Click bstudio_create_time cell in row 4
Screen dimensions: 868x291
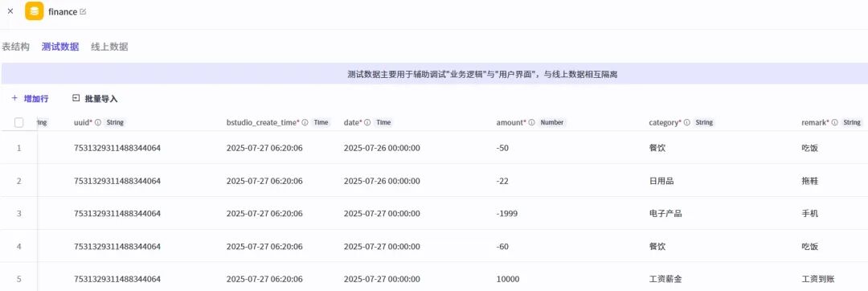(x=264, y=247)
